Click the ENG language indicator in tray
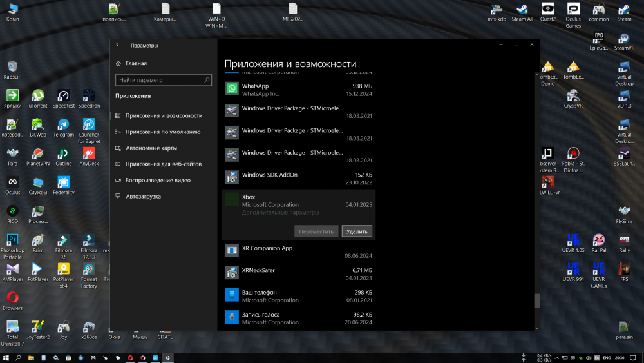The width and height of the screenshot is (644, 363). (606, 357)
